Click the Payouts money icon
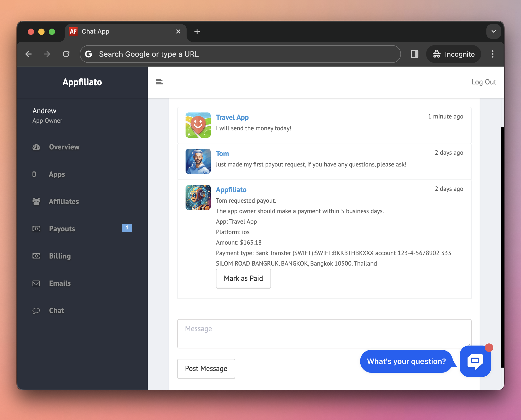The height and width of the screenshot is (420, 521). [36, 229]
